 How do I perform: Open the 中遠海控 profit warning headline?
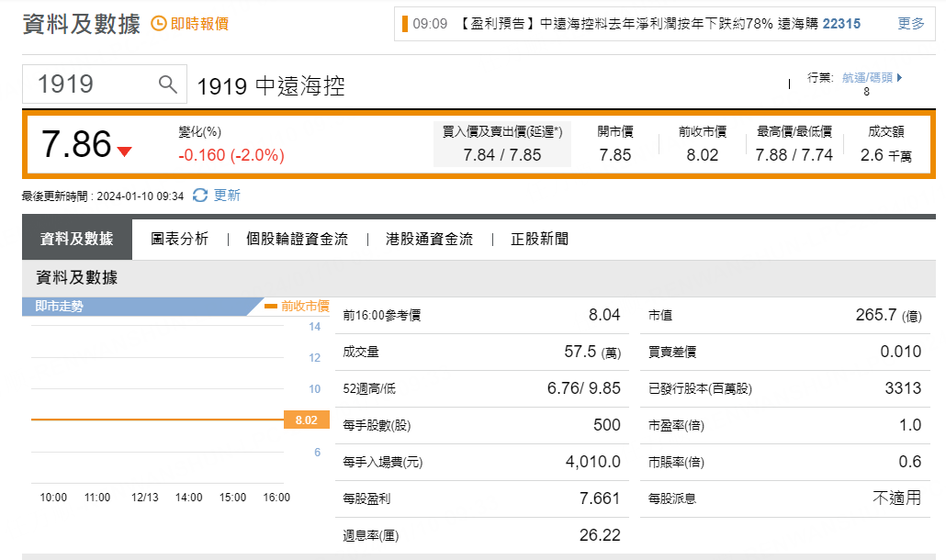click(x=637, y=24)
